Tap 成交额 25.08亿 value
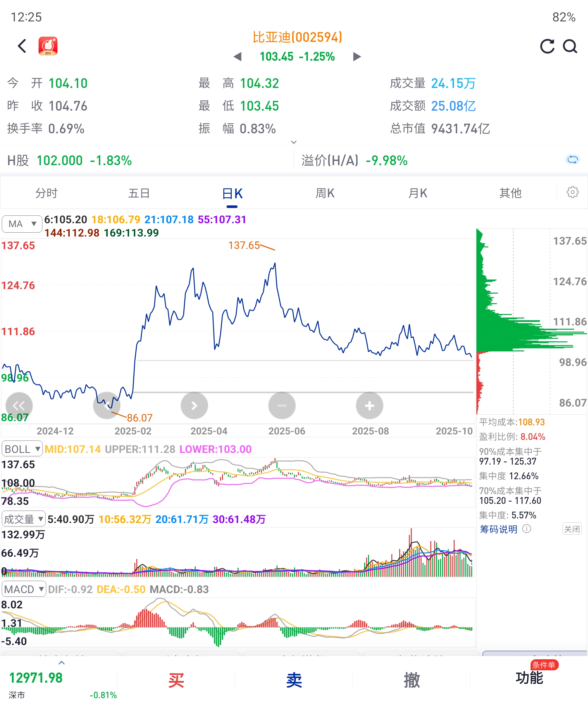This screenshot has width=588, height=706. [x=433, y=106]
